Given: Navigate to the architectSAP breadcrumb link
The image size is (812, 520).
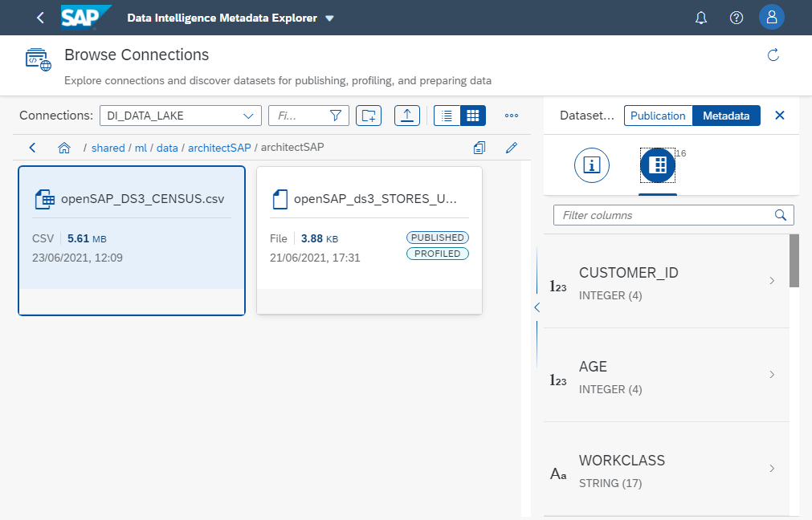Looking at the screenshot, I should point(219,148).
